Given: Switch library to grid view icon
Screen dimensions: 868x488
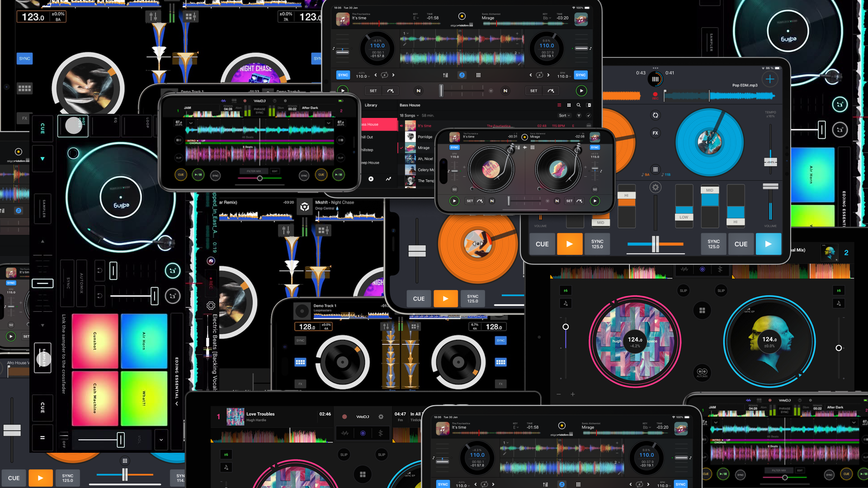Looking at the screenshot, I should pyautogui.click(x=569, y=105).
